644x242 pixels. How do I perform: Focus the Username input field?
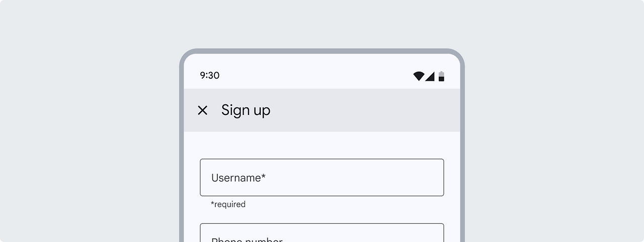pyautogui.click(x=322, y=177)
